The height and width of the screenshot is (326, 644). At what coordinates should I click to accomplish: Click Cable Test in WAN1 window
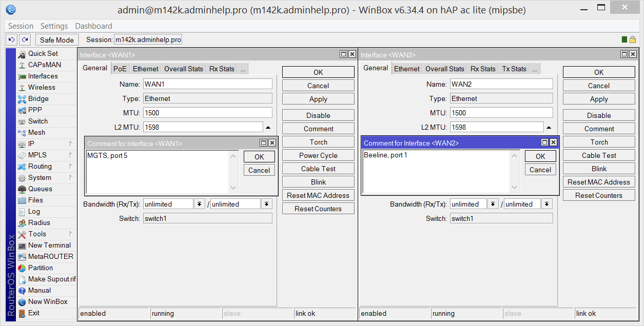(318, 169)
